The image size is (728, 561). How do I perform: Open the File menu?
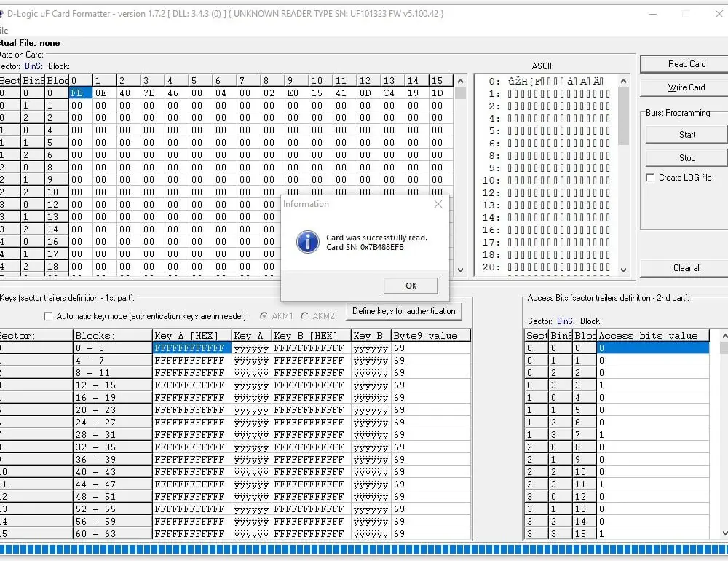point(4,31)
